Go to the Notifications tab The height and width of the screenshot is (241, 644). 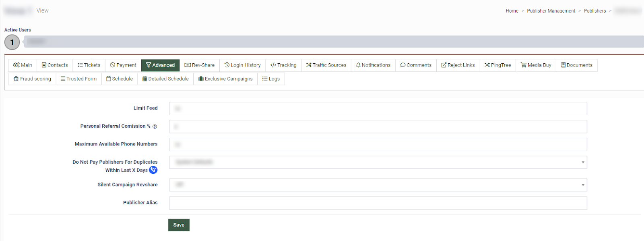tap(373, 65)
